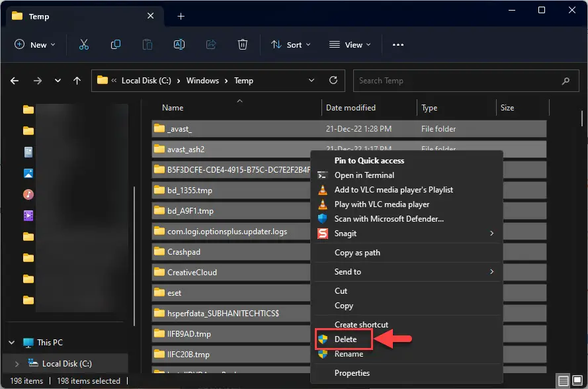Click the Copy icon in toolbar

116,44
